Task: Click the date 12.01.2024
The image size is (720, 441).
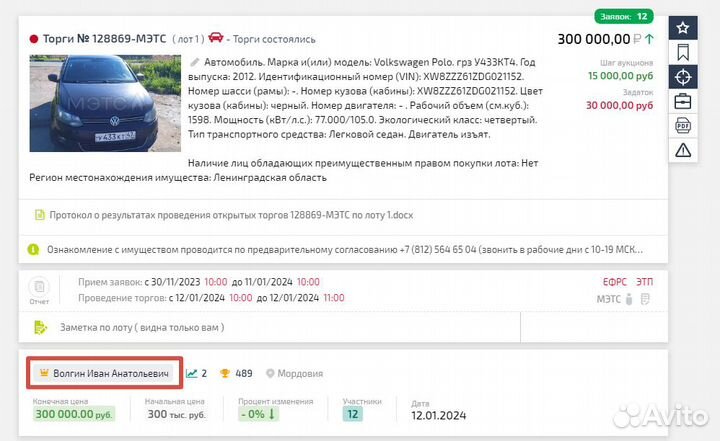Action: (439, 415)
